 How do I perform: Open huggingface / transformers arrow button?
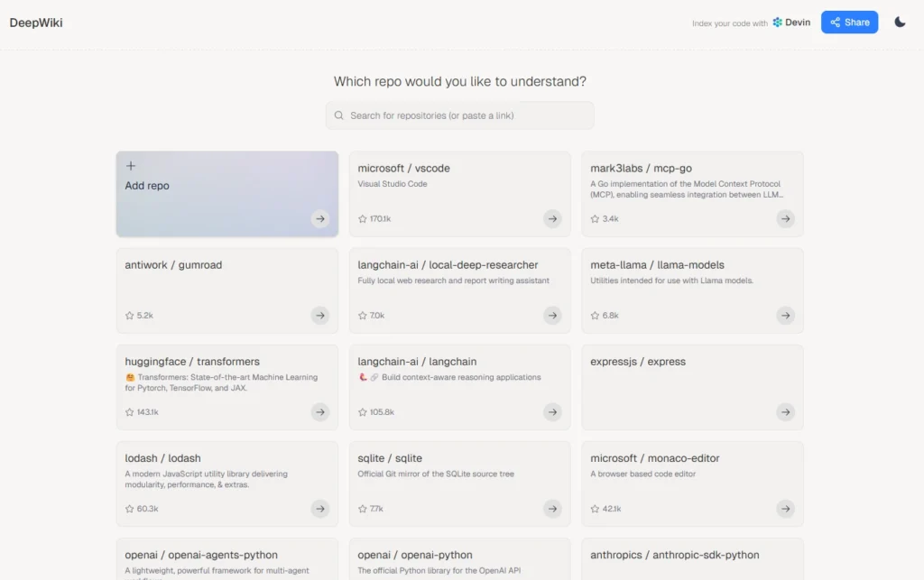(320, 411)
